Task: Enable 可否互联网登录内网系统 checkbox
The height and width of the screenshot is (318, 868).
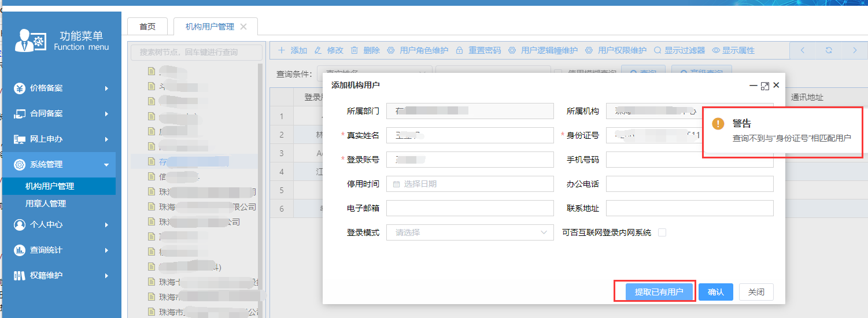Action: 662,232
